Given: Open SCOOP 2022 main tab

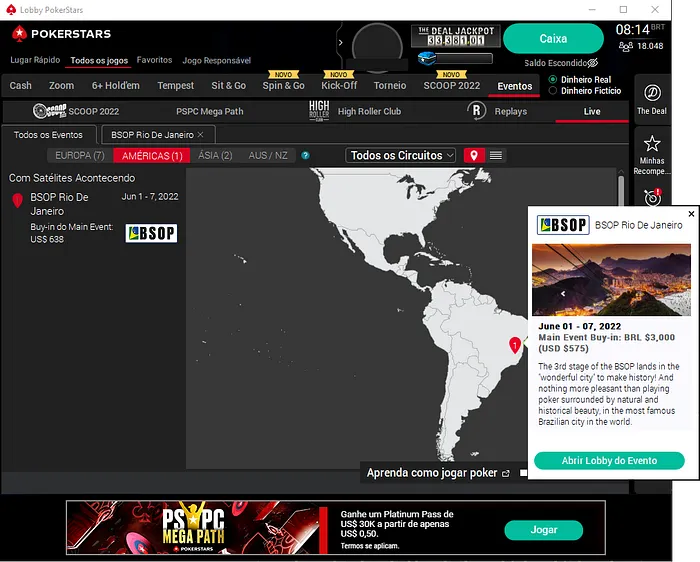Looking at the screenshot, I should point(452,86).
